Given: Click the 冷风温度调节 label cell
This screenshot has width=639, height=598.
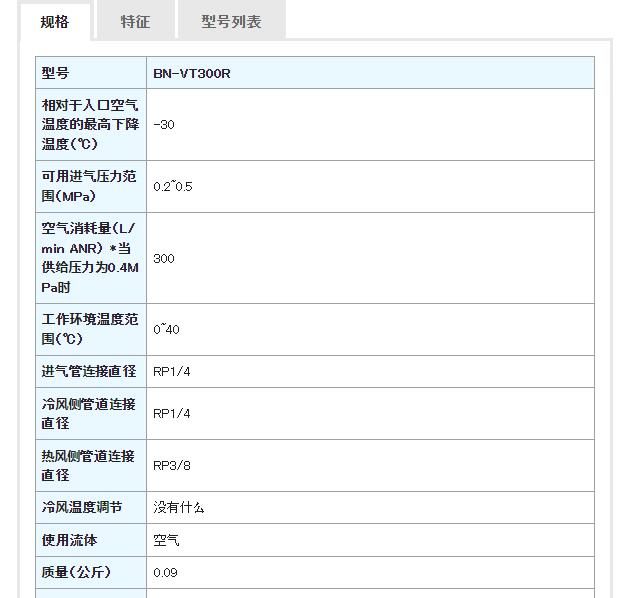Looking at the screenshot, I should [91, 508].
